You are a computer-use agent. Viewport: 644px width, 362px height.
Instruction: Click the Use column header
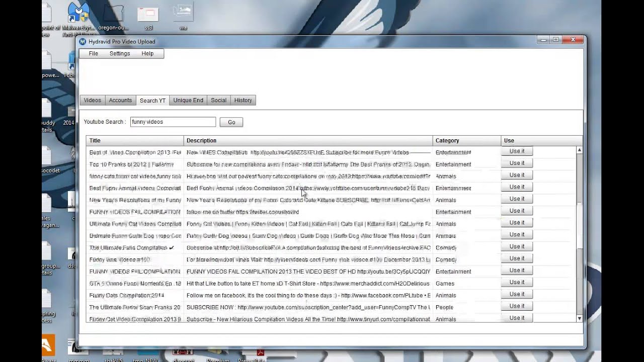[x=541, y=141]
